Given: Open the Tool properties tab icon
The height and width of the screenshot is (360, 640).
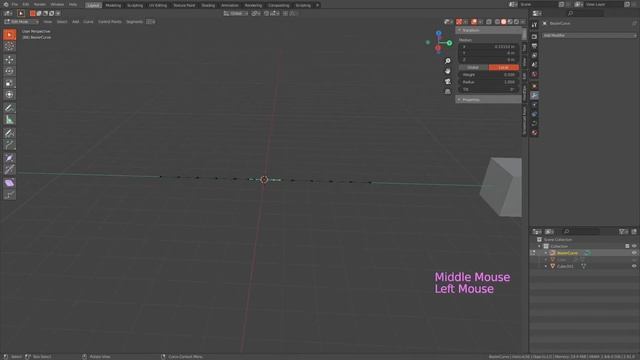Looking at the screenshot, I should pyautogui.click(x=534, y=25).
